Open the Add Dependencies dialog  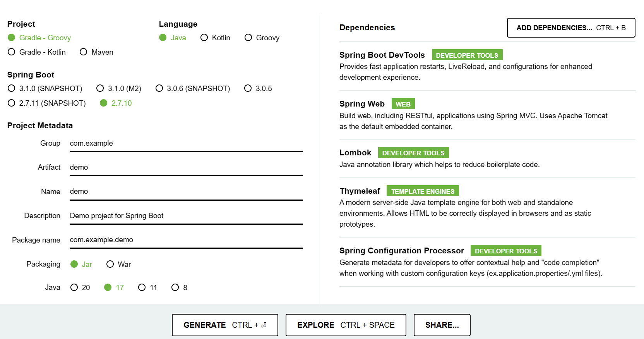tap(571, 28)
